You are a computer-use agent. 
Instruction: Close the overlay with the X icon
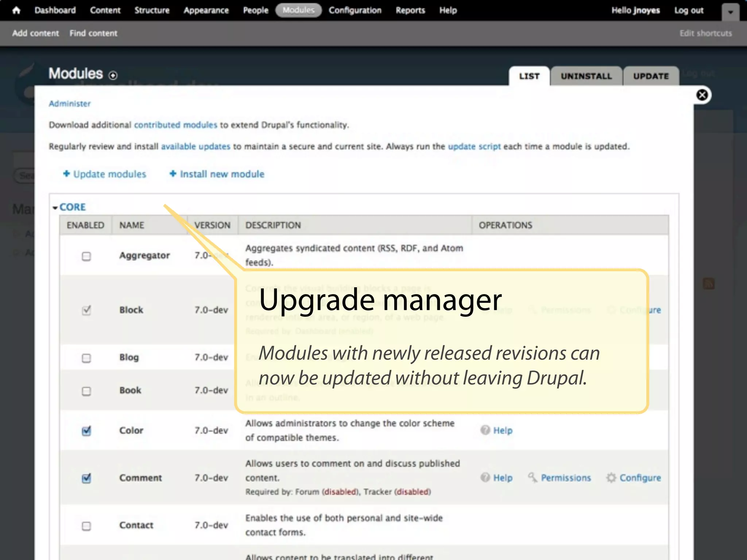pyautogui.click(x=702, y=95)
